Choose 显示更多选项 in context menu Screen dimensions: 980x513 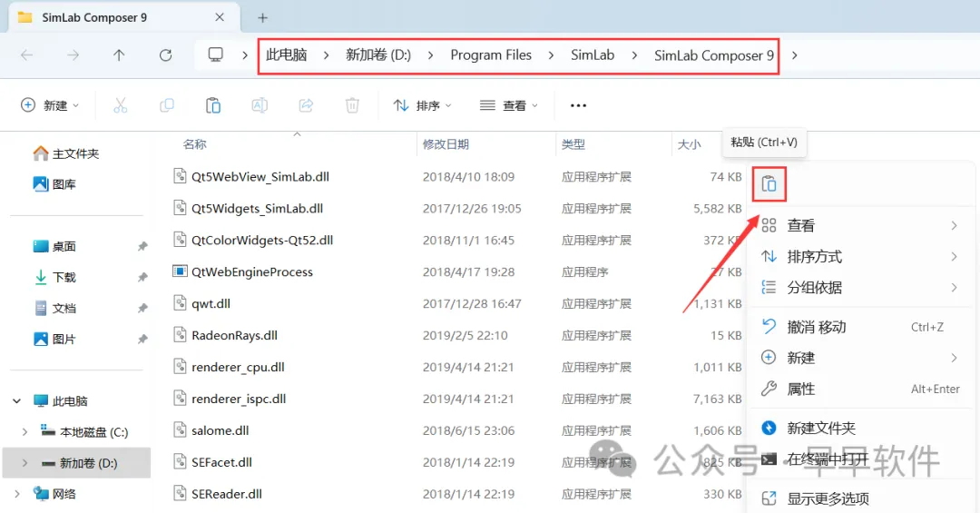(860, 498)
